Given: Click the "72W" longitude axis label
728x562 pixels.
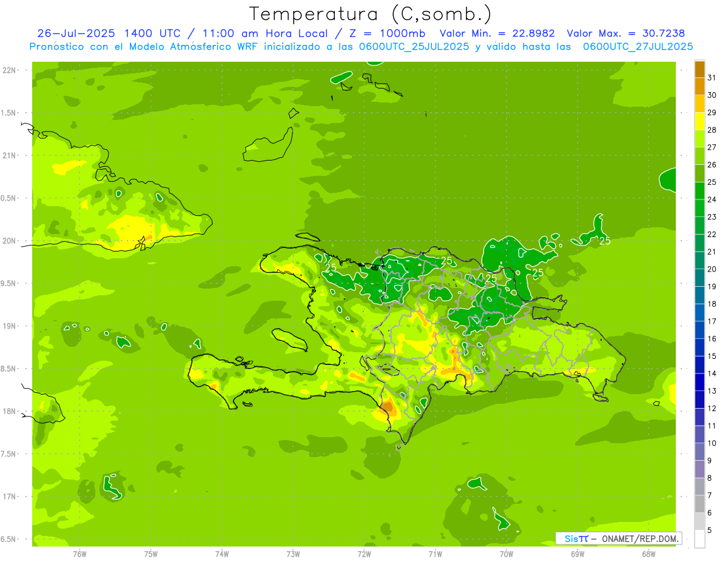Looking at the screenshot, I should pyautogui.click(x=364, y=554).
